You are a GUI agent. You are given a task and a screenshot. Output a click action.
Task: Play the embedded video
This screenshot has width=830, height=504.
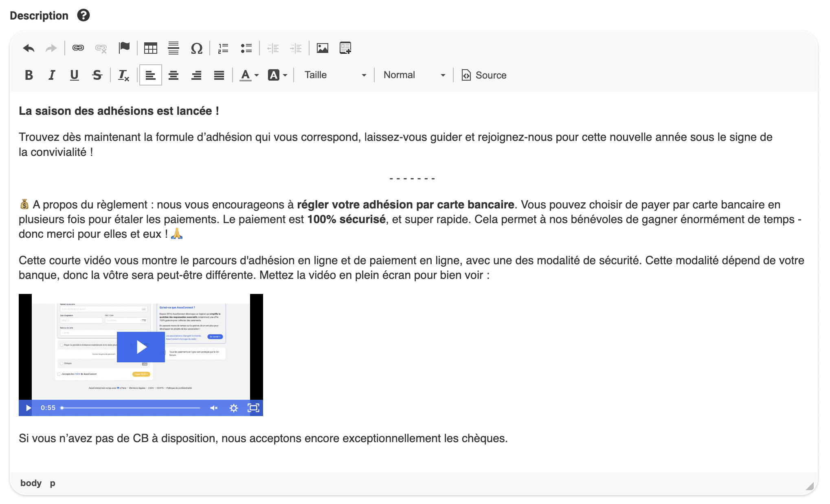[x=141, y=347]
